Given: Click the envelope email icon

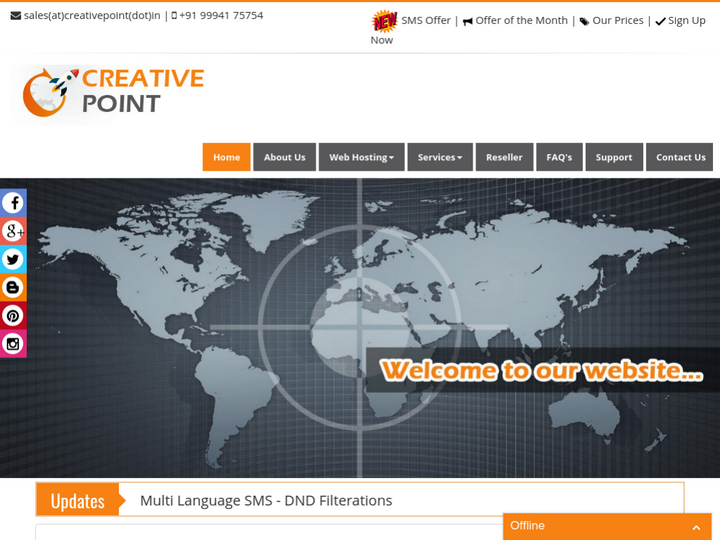Looking at the screenshot, I should coord(15,16).
